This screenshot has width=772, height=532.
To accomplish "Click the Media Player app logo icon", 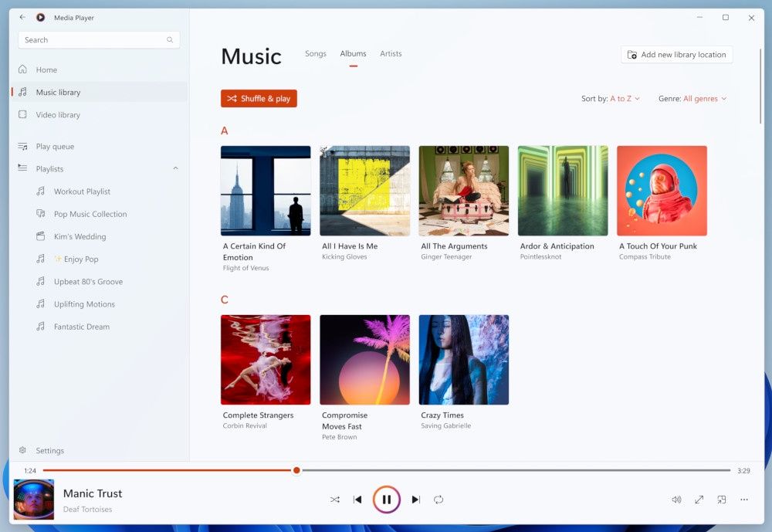I will 40,17.
